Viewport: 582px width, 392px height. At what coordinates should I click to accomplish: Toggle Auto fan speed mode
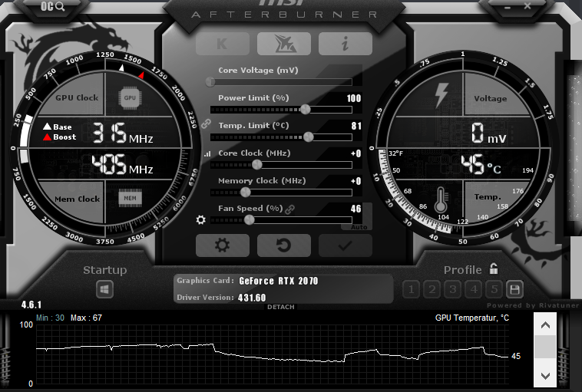click(359, 227)
